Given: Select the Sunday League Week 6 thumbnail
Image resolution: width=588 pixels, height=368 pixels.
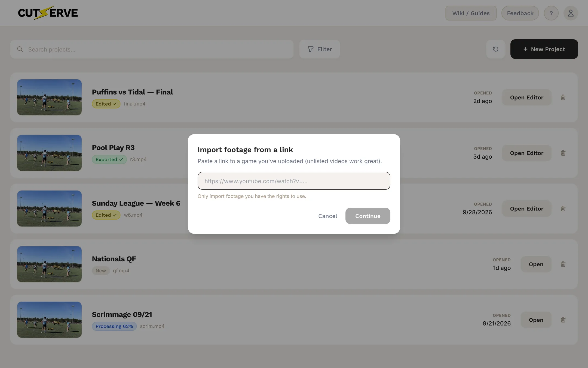Looking at the screenshot, I should coord(49,209).
